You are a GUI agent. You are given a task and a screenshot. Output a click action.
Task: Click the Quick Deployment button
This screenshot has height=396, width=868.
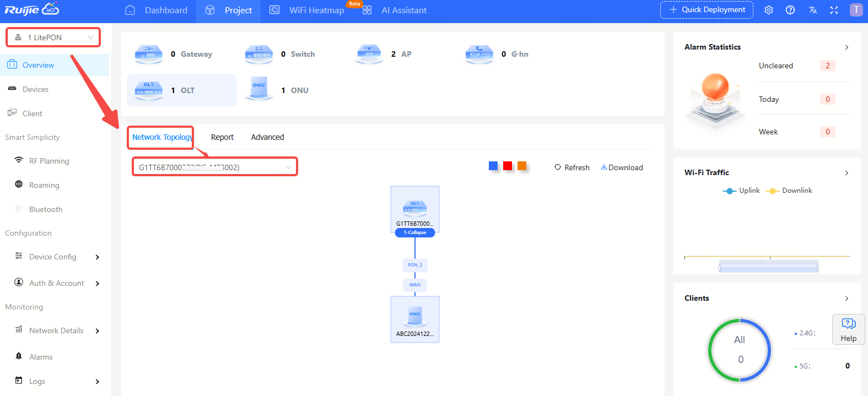tap(707, 10)
